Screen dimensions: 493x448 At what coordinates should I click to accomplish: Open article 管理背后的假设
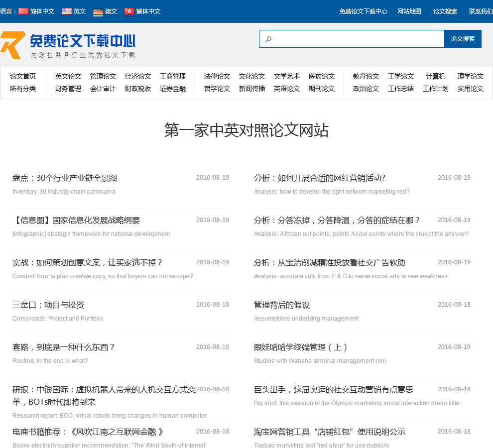[x=282, y=305]
